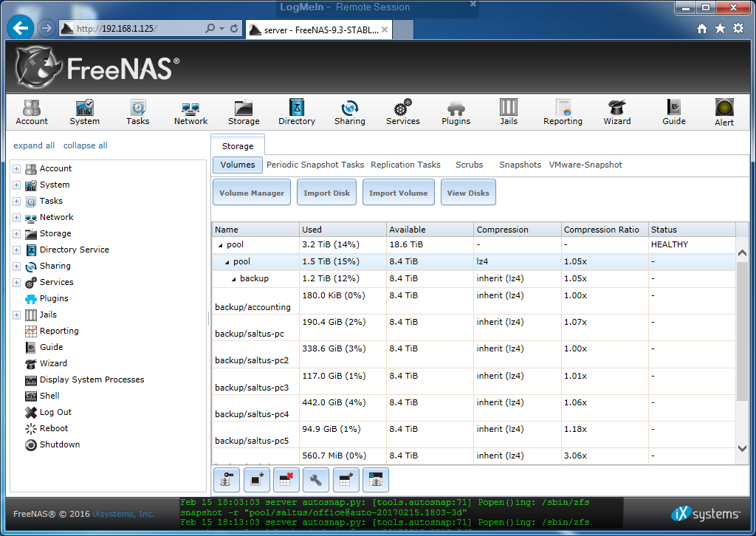Image resolution: width=756 pixels, height=536 pixels.
Task: Open the address bar search dropdown arrow
Action: 221,29
